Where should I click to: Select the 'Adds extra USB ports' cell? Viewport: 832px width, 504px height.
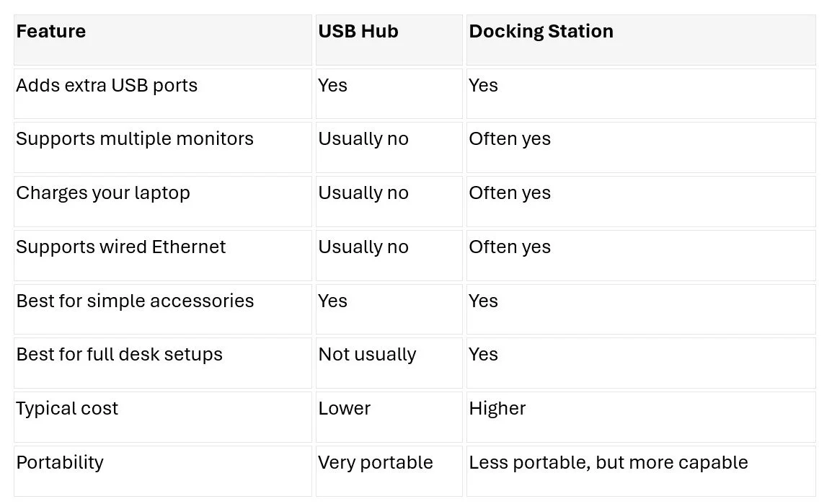pos(163,94)
